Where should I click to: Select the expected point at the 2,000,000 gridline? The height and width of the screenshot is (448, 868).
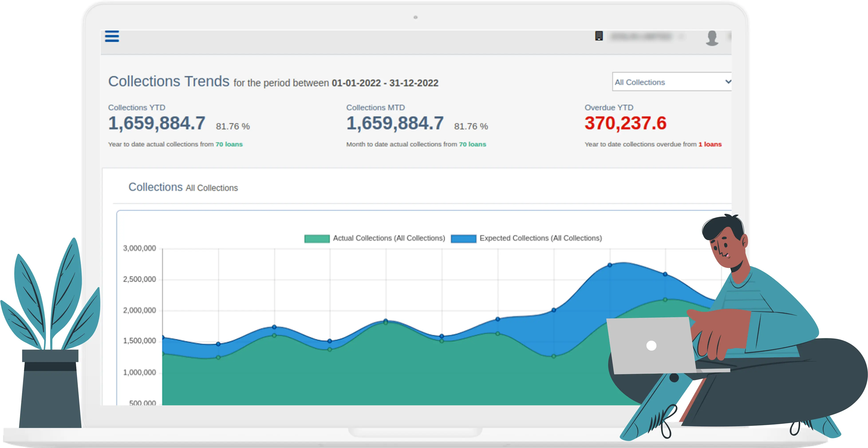pyautogui.click(x=554, y=310)
